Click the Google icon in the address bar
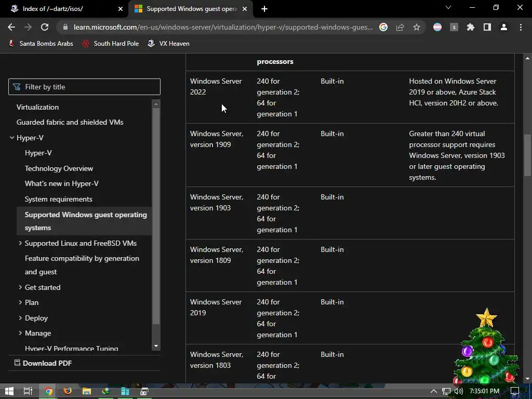 [383, 27]
